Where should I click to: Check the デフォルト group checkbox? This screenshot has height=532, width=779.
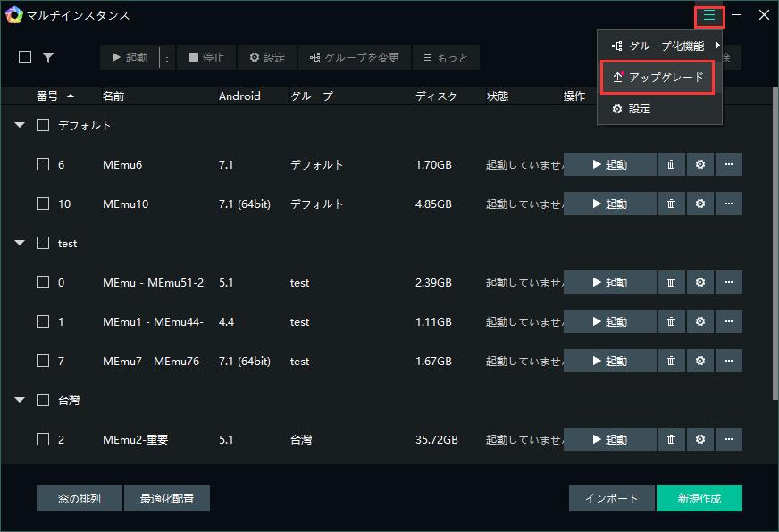[41, 126]
